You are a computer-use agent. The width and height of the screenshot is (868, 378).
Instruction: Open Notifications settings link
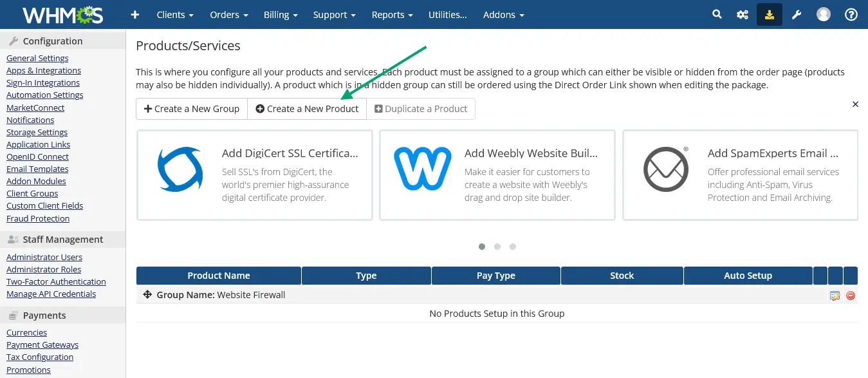click(x=30, y=120)
